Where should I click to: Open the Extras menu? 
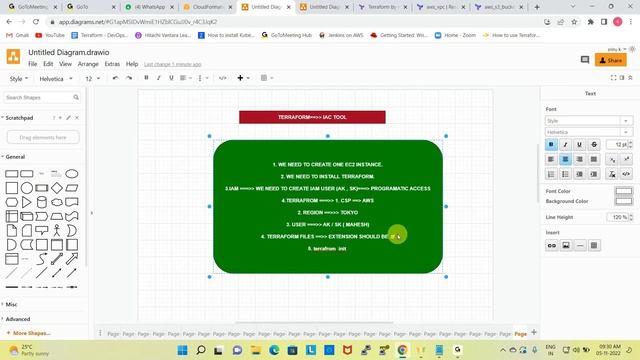coord(112,64)
